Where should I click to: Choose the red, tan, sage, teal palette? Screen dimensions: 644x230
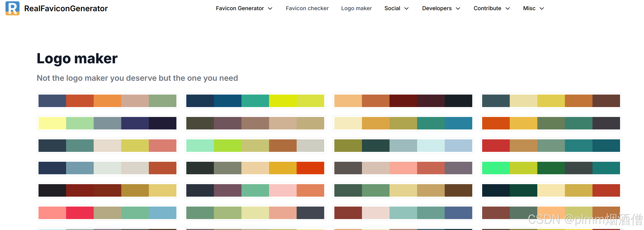pyautogui.click(x=551, y=146)
